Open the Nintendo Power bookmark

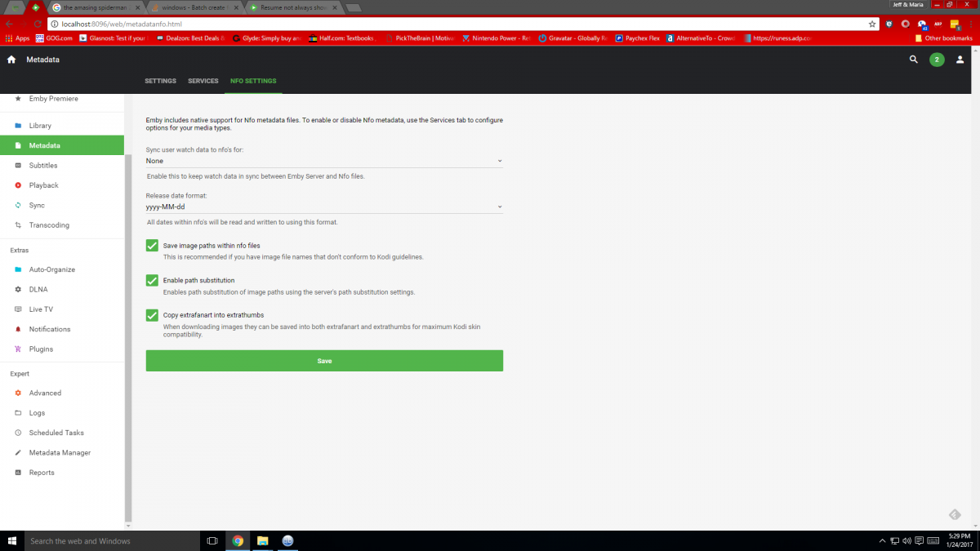[497, 38]
